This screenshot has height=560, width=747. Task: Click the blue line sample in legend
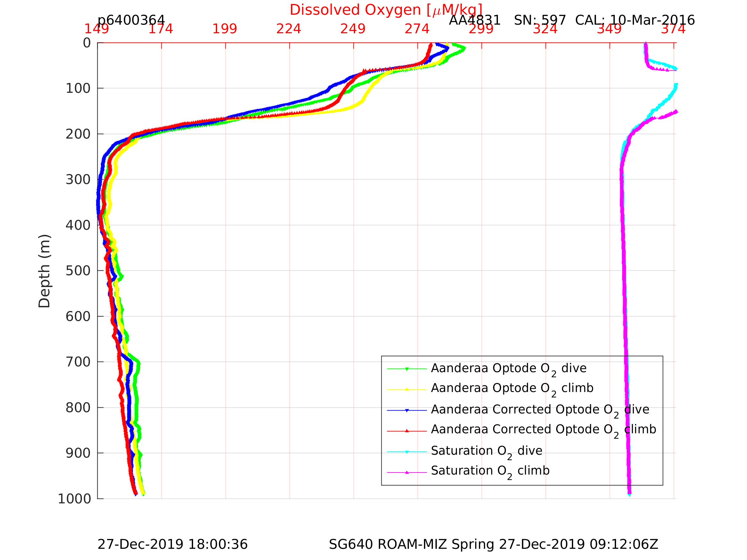click(x=407, y=411)
